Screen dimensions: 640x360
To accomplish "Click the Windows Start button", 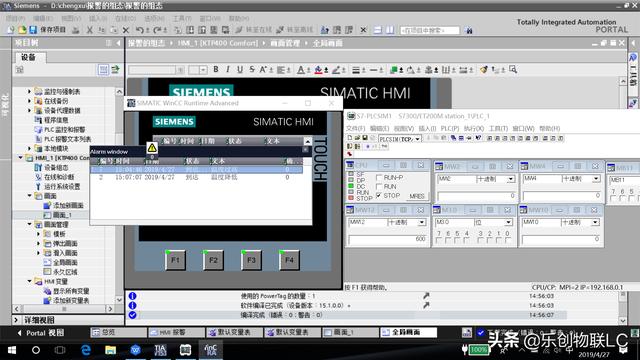I will (12, 350).
